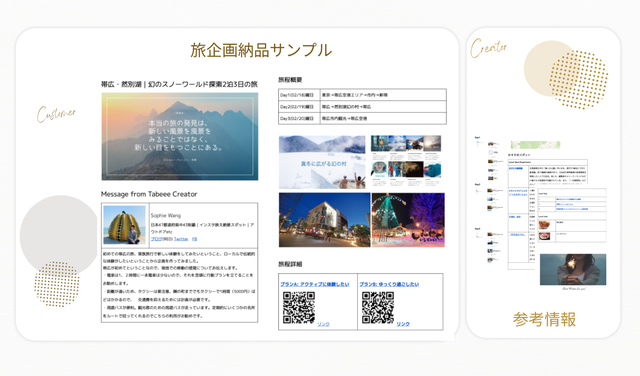
Task: Select the Day1 row in itinerary table
Action: click(362, 95)
